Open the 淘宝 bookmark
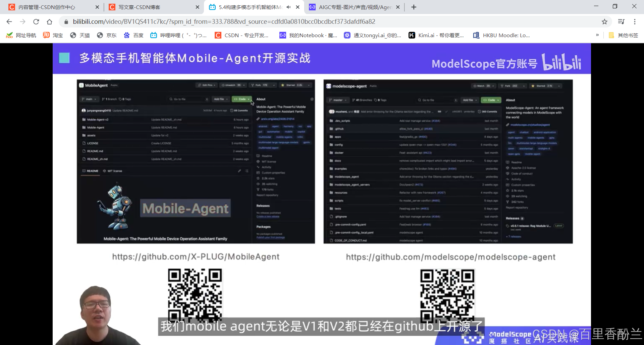The height and width of the screenshot is (345, 644). pos(53,35)
